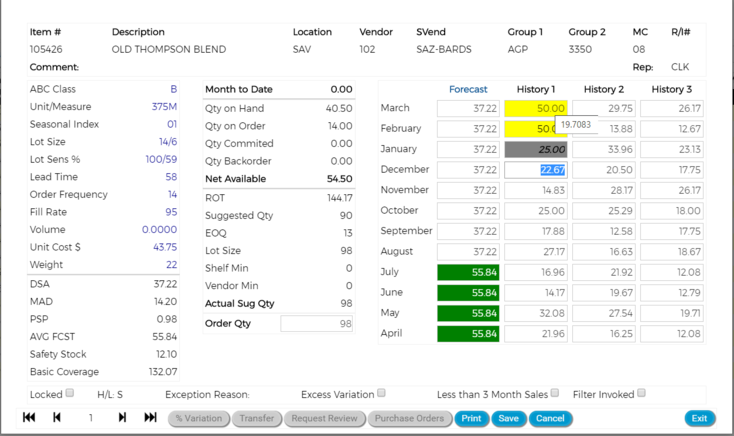Open Purchase Orders

409,419
